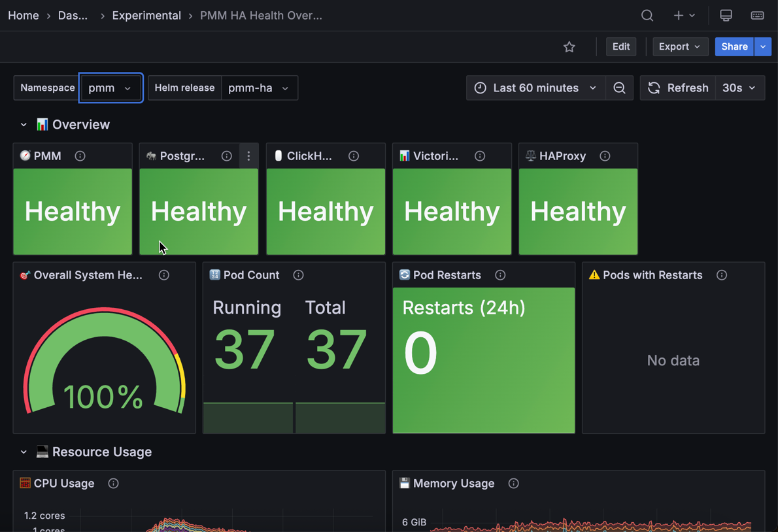Click the info icon on Memory Usage panel
Screen dimensions: 778x532
point(513,484)
